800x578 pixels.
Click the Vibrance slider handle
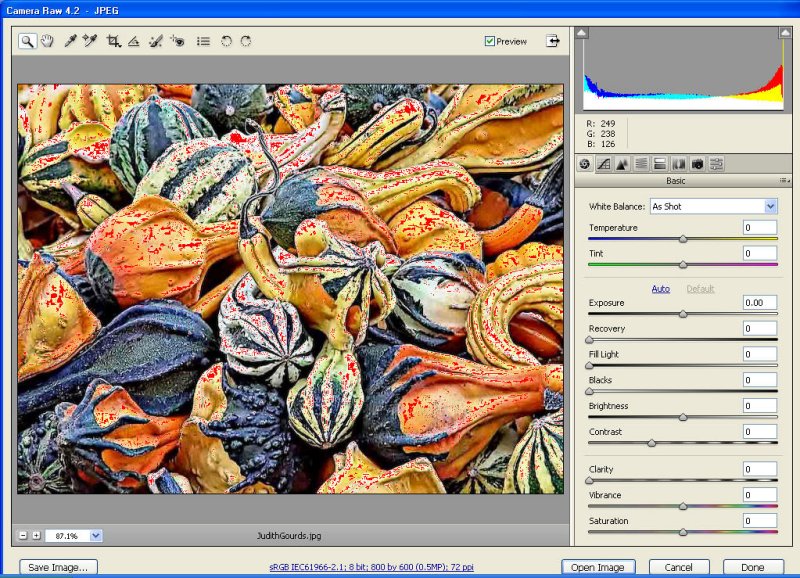point(683,506)
